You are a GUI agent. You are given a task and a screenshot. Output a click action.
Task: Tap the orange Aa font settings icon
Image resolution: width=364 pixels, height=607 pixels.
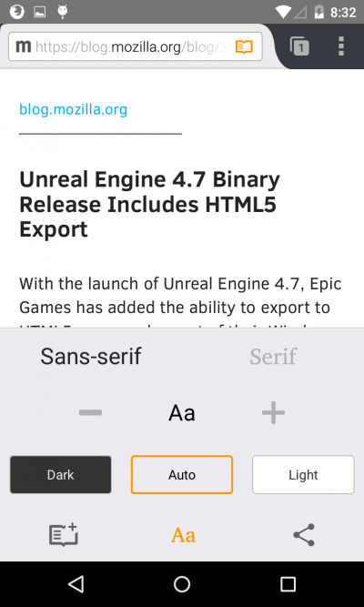pyautogui.click(x=183, y=535)
